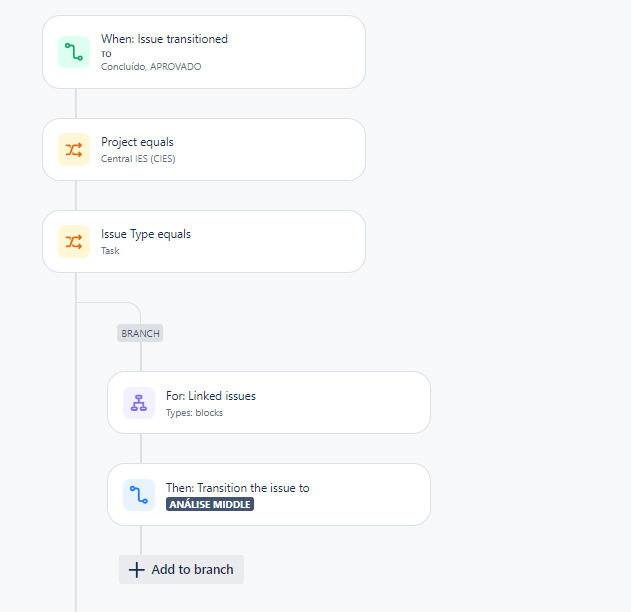The width and height of the screenshot is (631, 612).
Task: Click the 'Task' issue type value
Action: 110,251
